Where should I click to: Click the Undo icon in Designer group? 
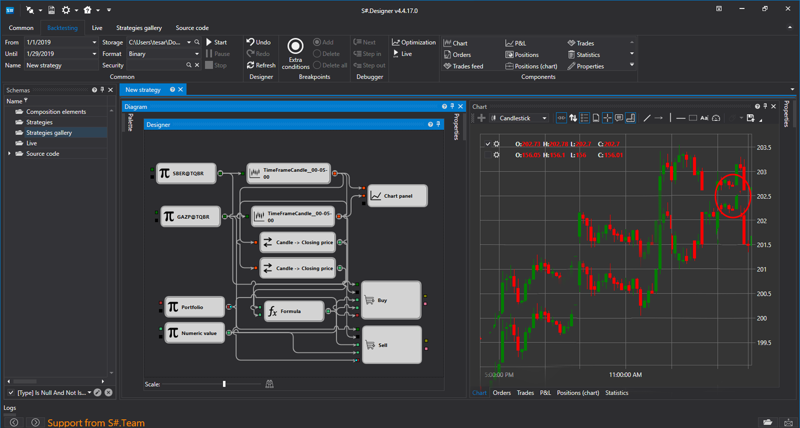[251, 43]
